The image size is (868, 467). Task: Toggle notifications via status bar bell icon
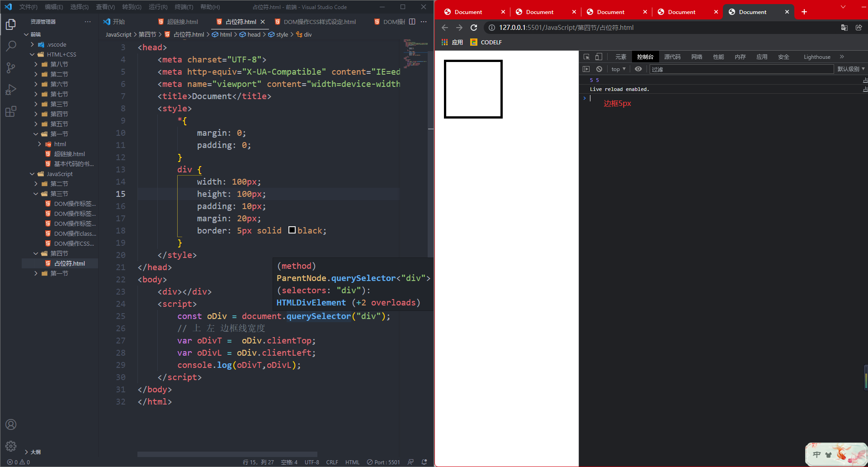coord(424,462)
